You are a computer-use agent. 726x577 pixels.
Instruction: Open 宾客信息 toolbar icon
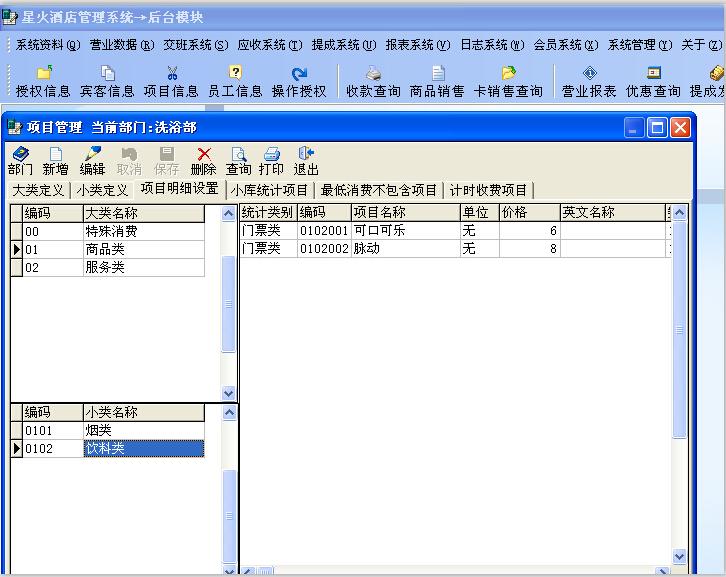pos(107,82)
